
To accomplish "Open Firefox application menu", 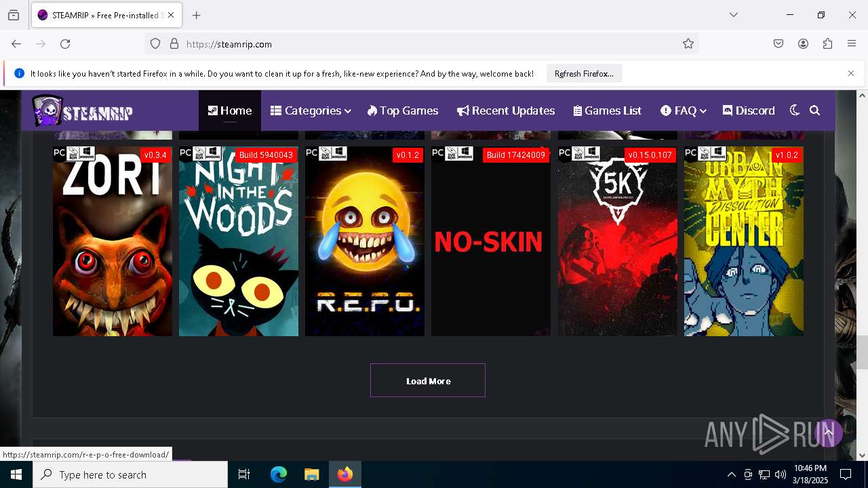I will point(852,44).
